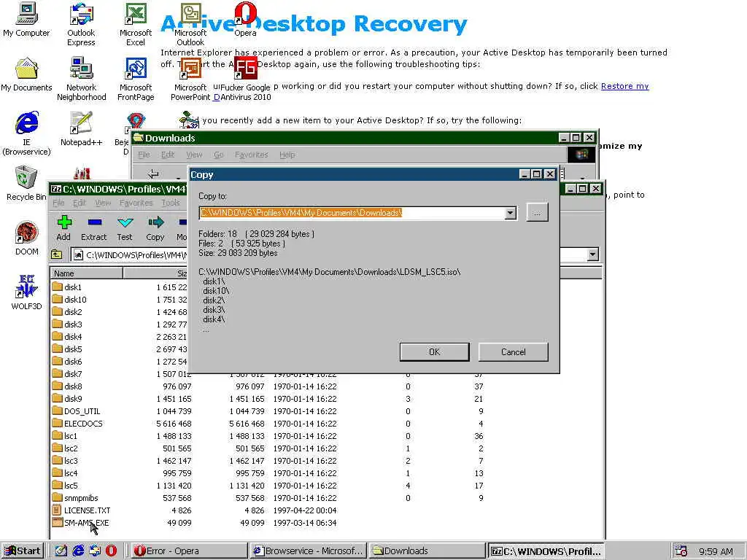Click Internet Explorer quick launch icon
This screenshot has width=747, height=560.
pyautogui.click(x=77, y=551)
